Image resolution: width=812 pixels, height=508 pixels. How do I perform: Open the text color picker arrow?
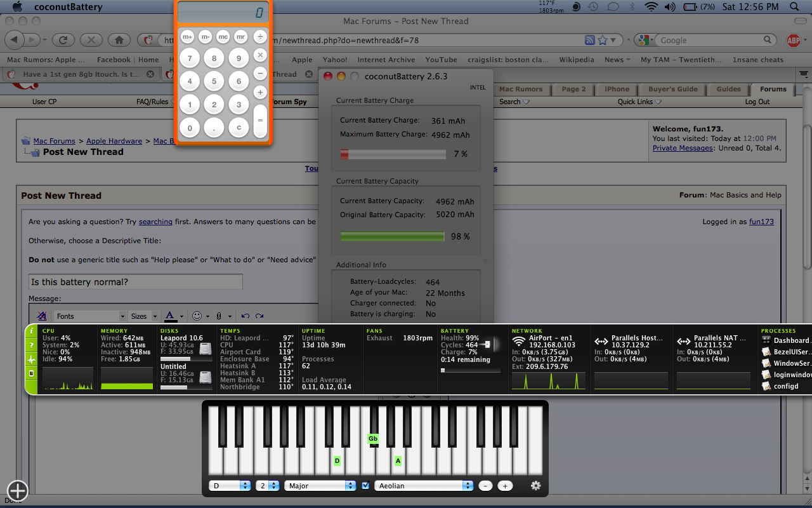point(181,316)
